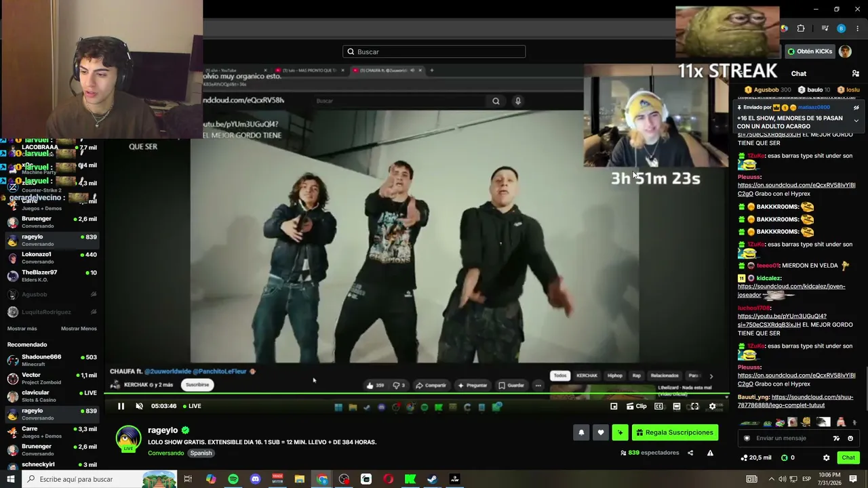Toggle notifications bell for rageylo

pos(581,432)
